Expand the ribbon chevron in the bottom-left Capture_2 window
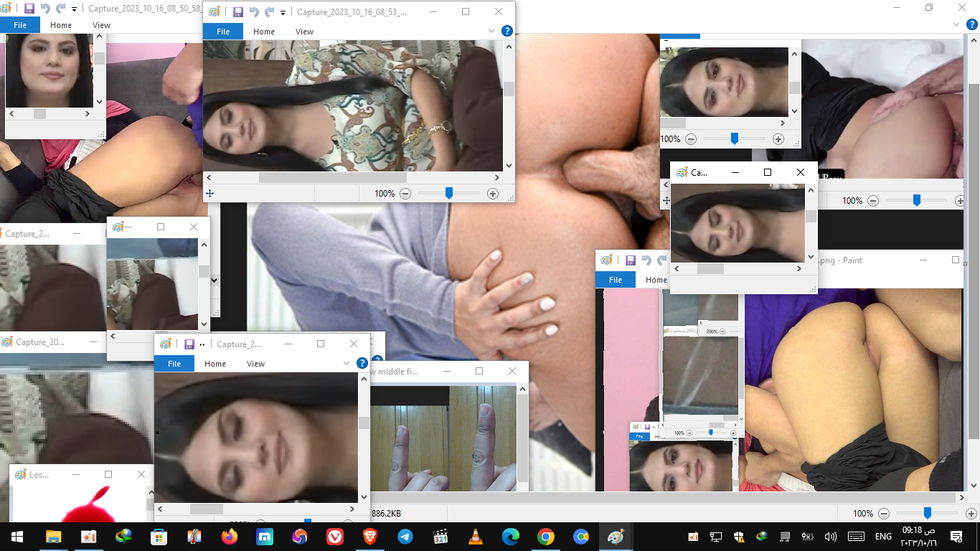This screenshot has width=980, height=551. (347, 364)
